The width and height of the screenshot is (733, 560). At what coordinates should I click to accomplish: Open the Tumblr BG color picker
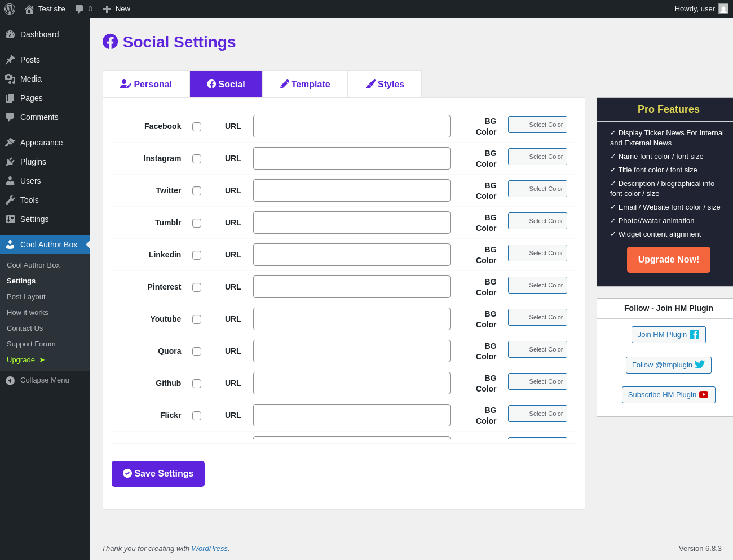[x=537, y=221]
